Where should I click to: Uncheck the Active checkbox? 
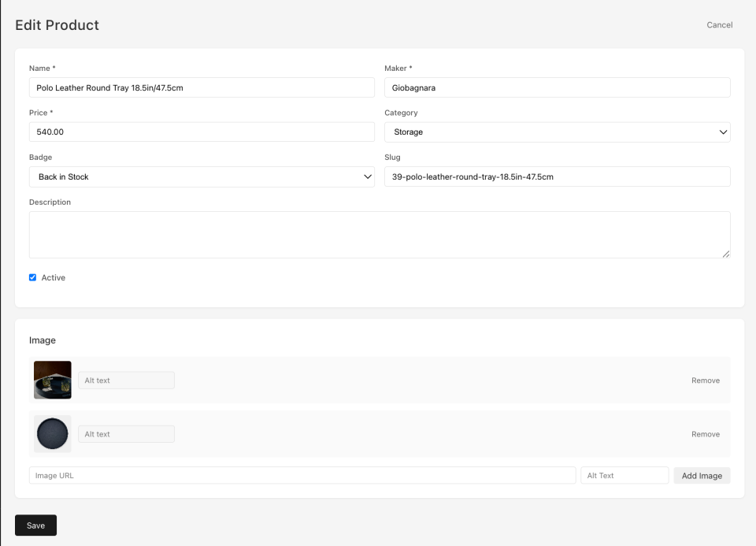(33, 277)
